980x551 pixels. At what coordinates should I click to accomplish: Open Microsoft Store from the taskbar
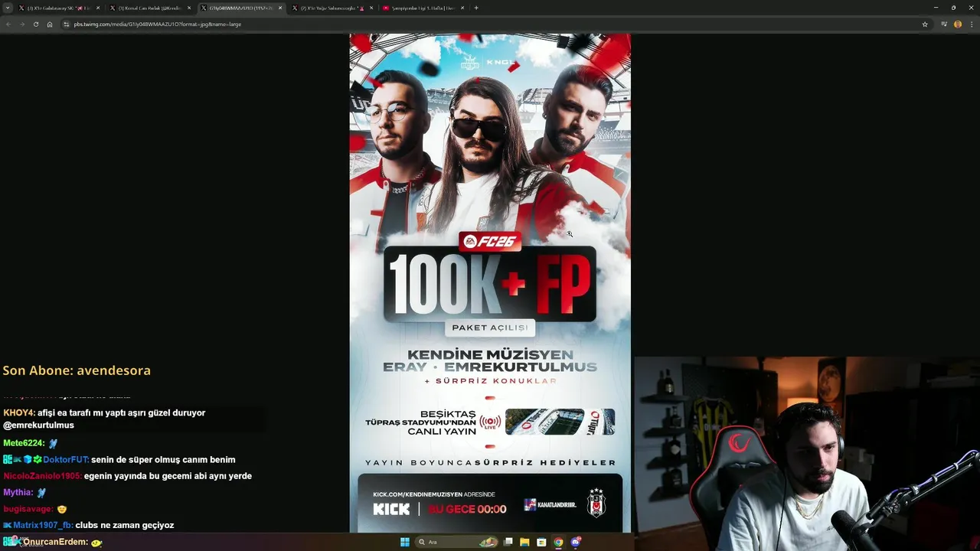[541, 542]
